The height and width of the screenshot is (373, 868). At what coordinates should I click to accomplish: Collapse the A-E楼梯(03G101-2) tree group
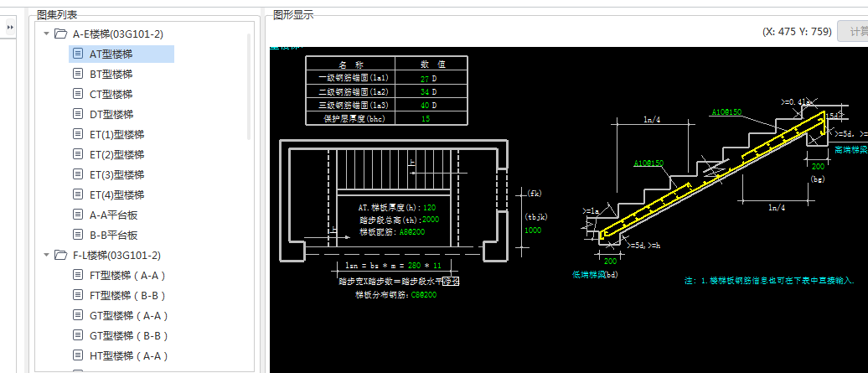(47, 34)
